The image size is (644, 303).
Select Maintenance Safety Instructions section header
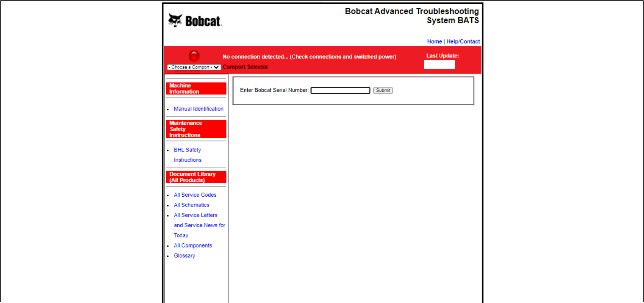[x=196, y=129]
